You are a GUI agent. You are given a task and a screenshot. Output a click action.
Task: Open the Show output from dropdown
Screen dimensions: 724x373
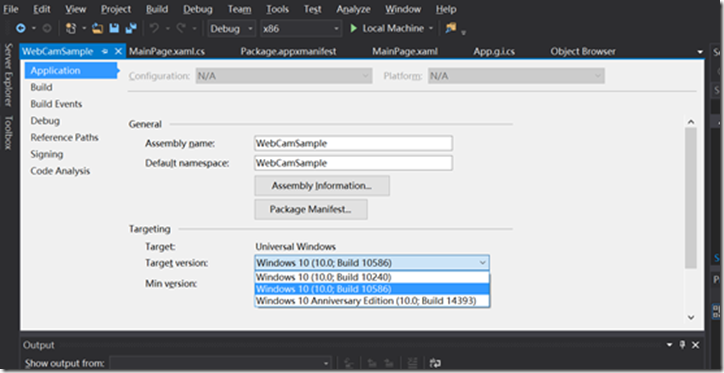click(220, 363)
